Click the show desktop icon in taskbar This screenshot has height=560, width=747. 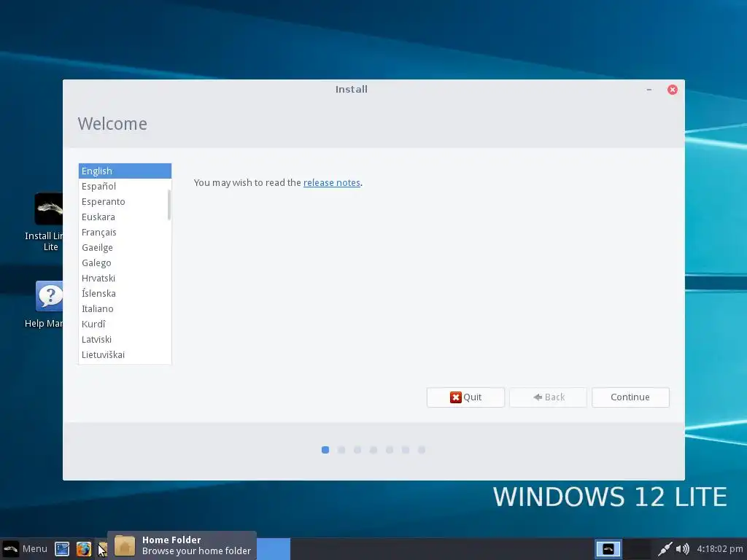(62, 549)
